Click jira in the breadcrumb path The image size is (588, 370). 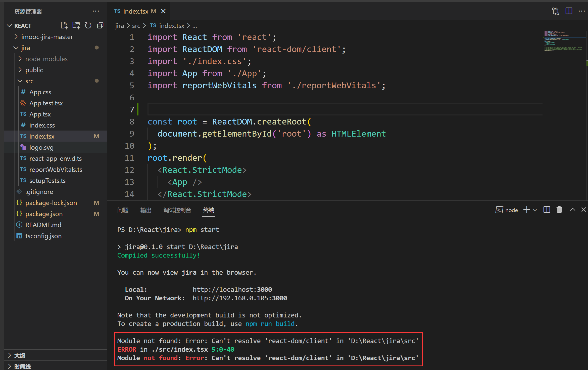point(120,26)
